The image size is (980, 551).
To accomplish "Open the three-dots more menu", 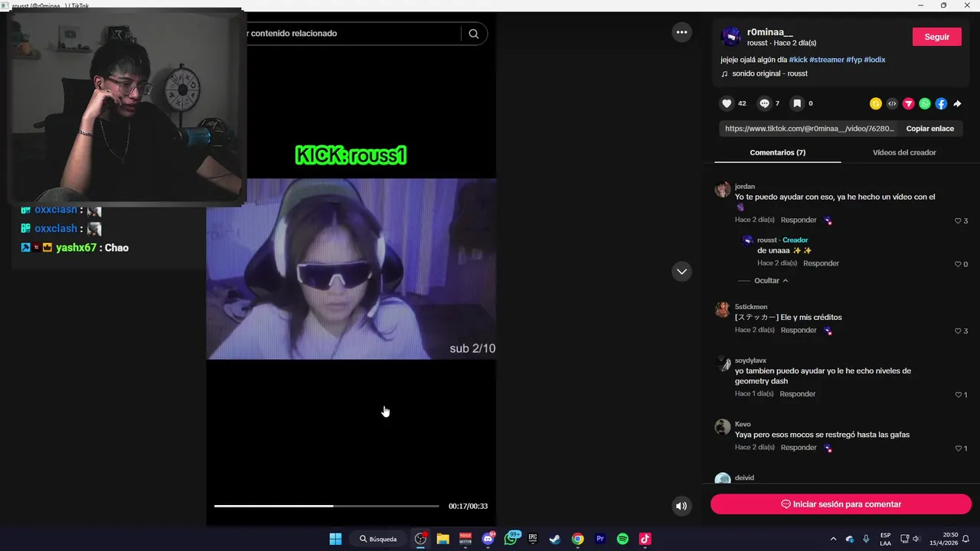I will [x=681, y=32].
